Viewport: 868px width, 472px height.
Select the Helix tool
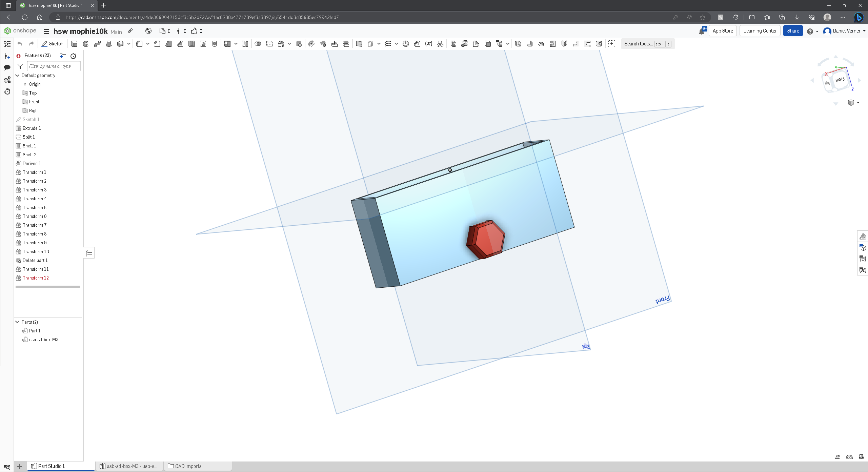(388, 44)
